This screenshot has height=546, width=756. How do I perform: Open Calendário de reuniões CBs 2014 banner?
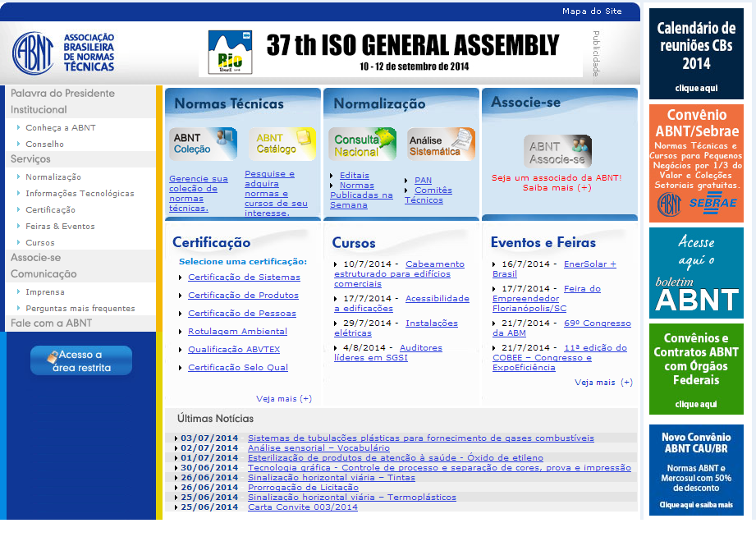click(x=696, y=53)
